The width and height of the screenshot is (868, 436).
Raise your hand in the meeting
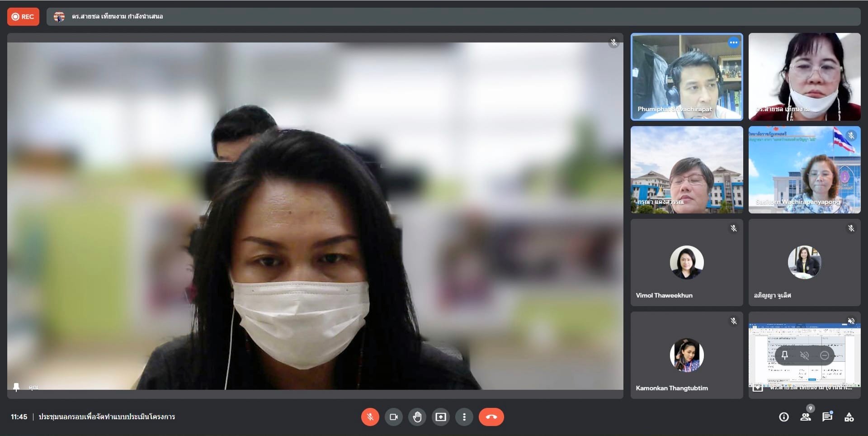point(417,417)
